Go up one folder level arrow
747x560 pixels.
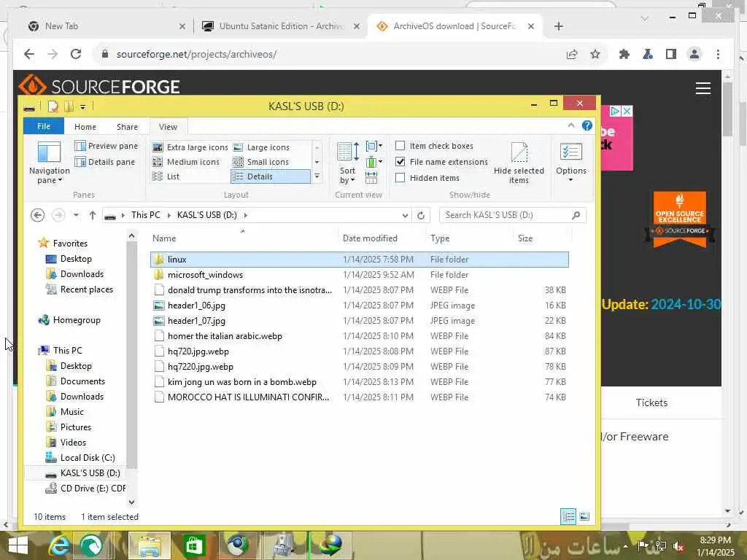(93, 215)
